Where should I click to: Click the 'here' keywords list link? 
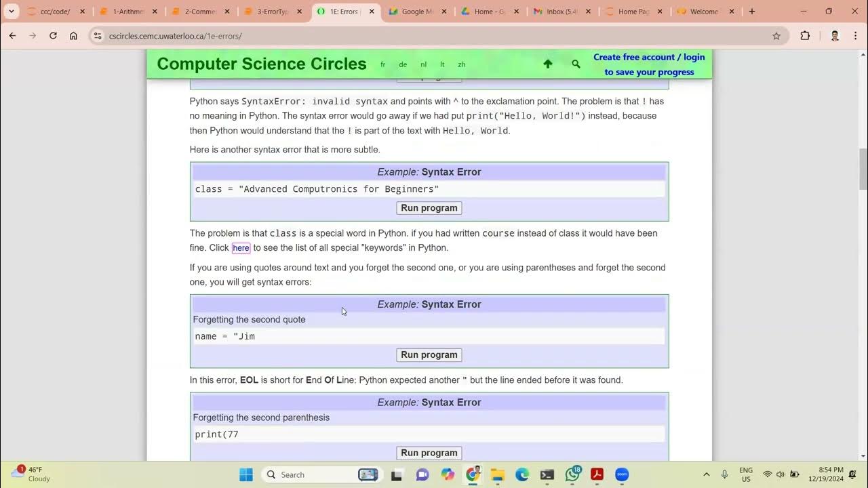[x=241, y=248]
